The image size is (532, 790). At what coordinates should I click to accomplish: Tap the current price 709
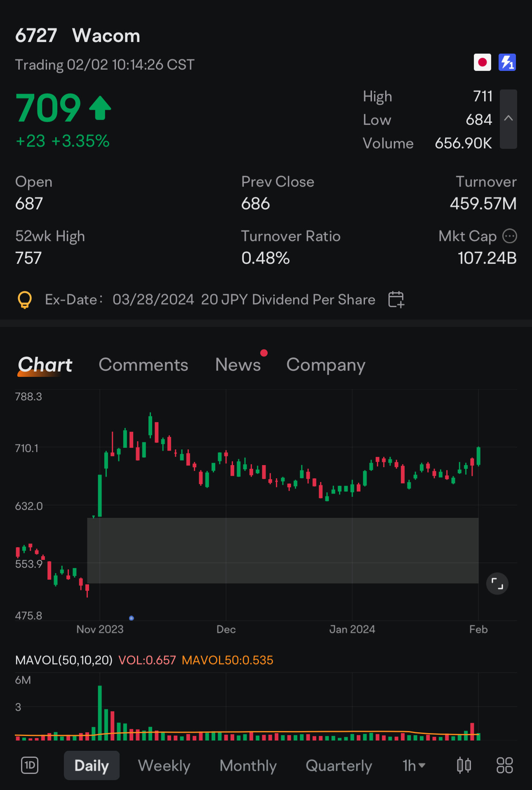[48, 108]
